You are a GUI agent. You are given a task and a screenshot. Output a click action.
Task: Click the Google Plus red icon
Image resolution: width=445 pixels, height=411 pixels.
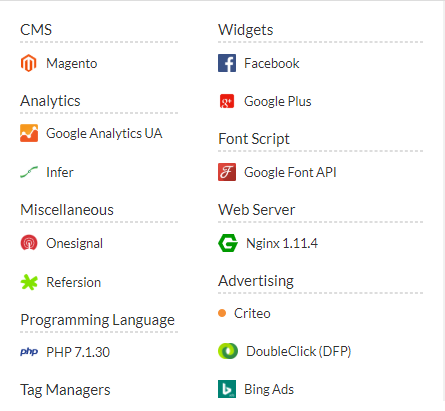(227, 101)
